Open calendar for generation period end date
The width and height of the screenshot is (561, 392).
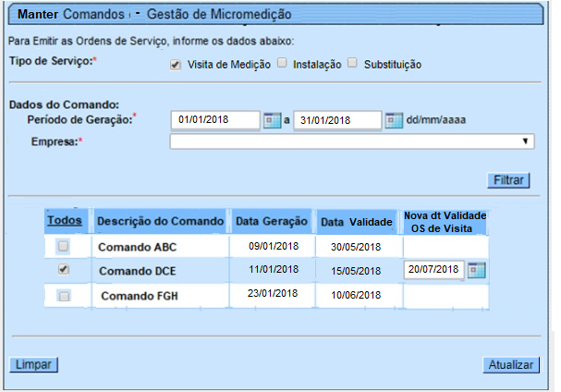[394, 120]
